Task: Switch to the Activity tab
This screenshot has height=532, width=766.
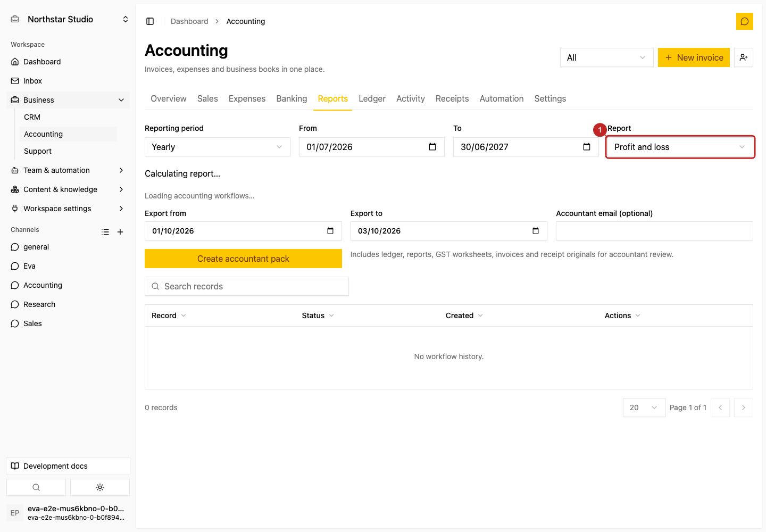Action: pos(411,99)
